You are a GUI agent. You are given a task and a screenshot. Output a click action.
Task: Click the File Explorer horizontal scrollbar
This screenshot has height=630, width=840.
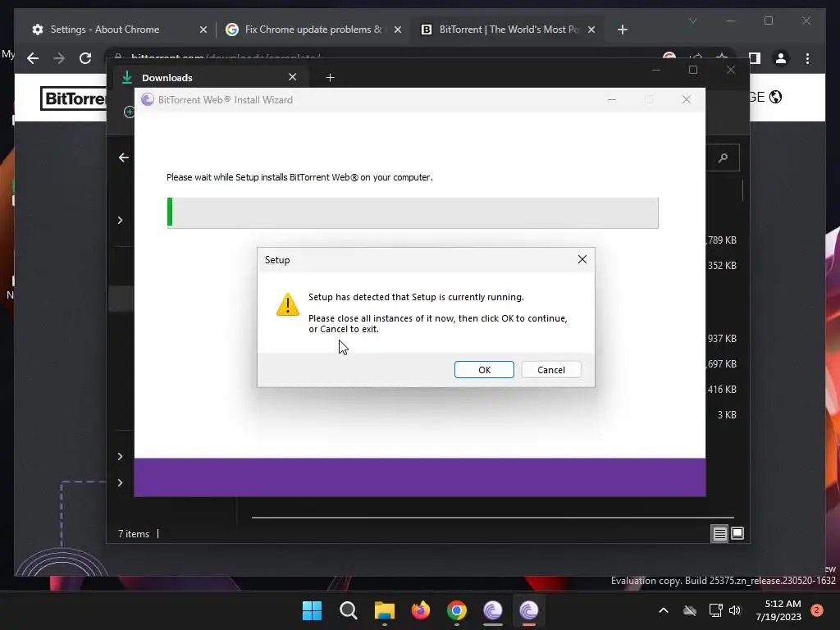tap(493, 518)
